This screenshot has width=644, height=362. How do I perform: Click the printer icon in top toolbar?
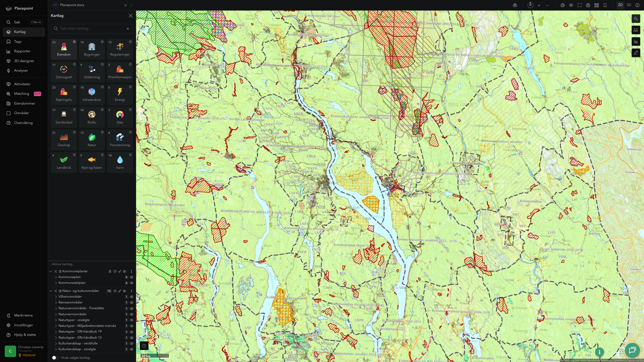click(562, 5)
